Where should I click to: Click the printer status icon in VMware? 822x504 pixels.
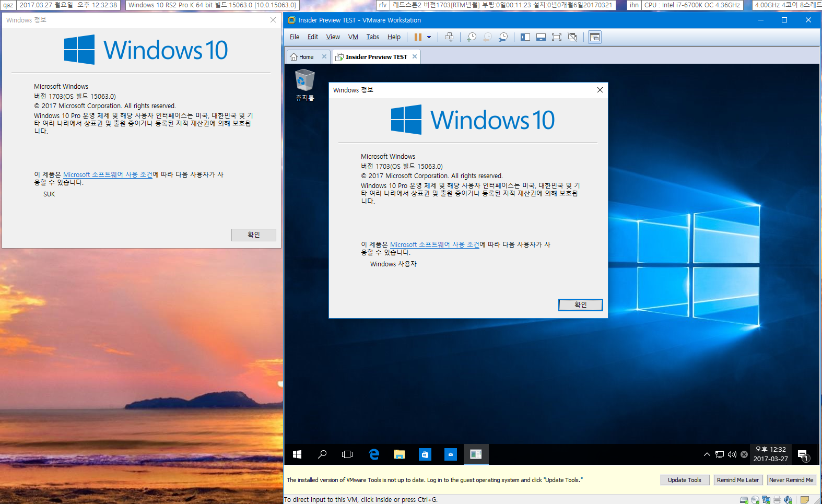pyautogui.click(x=777, y=500)
